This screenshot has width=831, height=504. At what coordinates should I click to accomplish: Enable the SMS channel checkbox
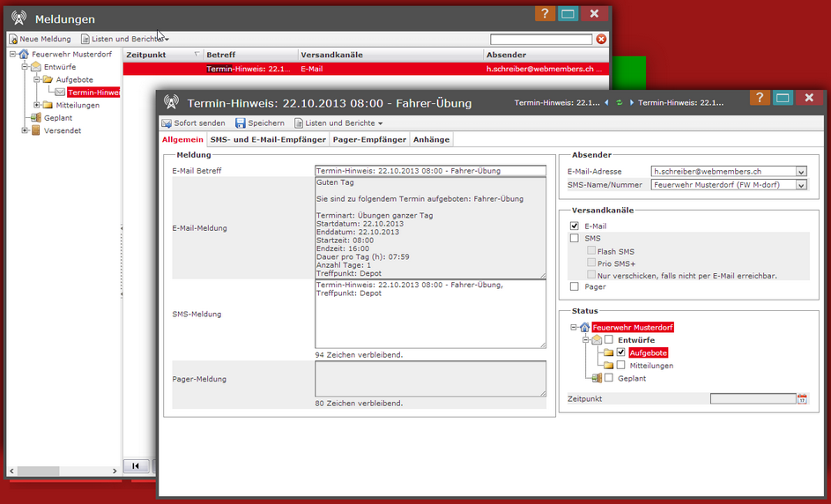pos(575,239)
